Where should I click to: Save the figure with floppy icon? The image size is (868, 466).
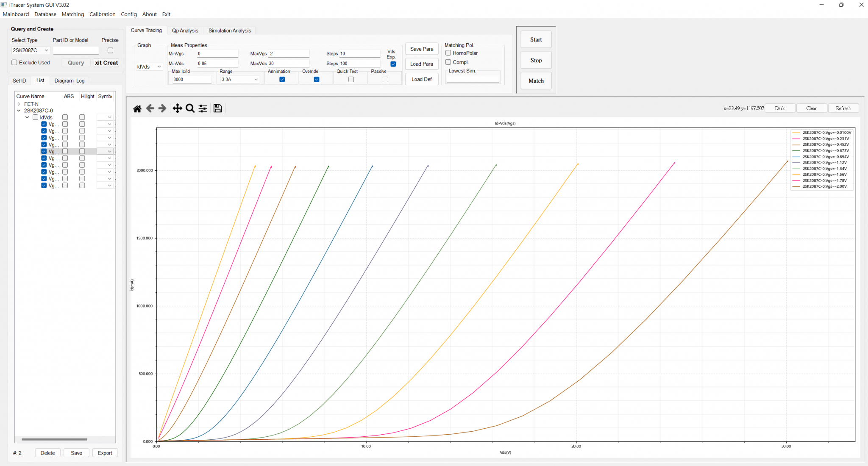coord(218,108)
